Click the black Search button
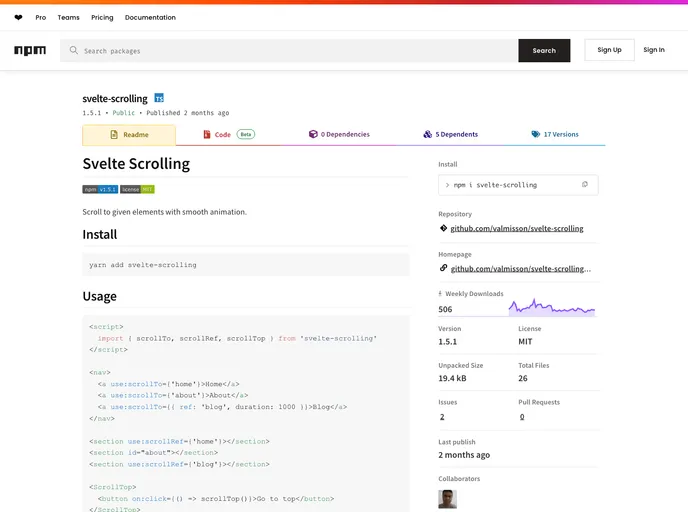The height and width of the screenshot is (512, 688). (544, 50)
